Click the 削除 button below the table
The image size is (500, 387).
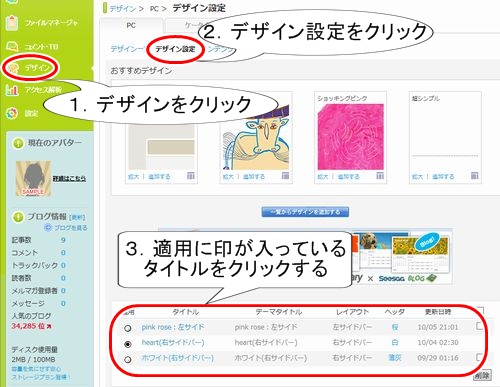click(x=482, y=375)
